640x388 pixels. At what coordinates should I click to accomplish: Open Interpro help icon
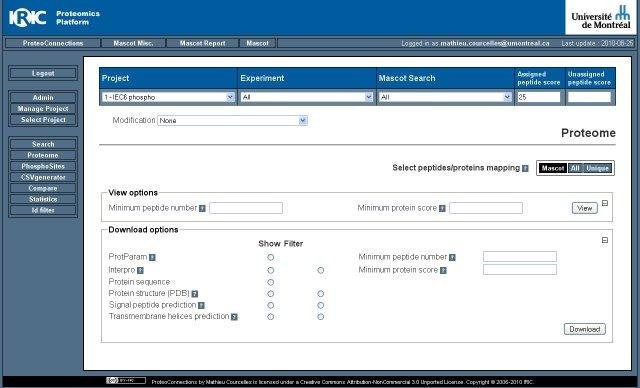tap(140, 270)
